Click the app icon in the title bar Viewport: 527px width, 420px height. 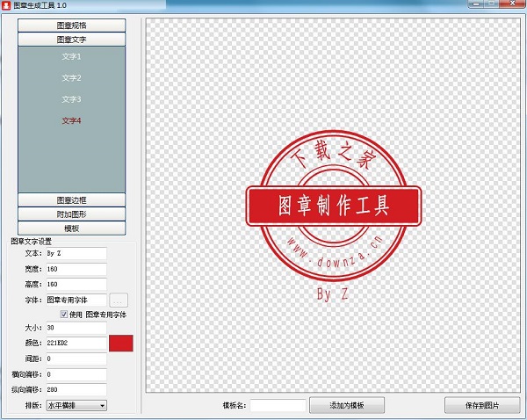click(7, 5)
